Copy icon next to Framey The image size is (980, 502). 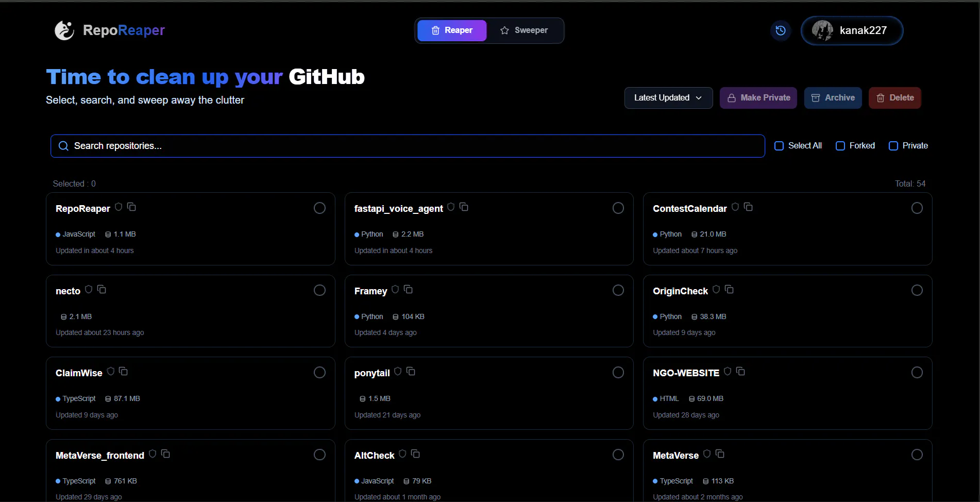(x=408, y=289)
